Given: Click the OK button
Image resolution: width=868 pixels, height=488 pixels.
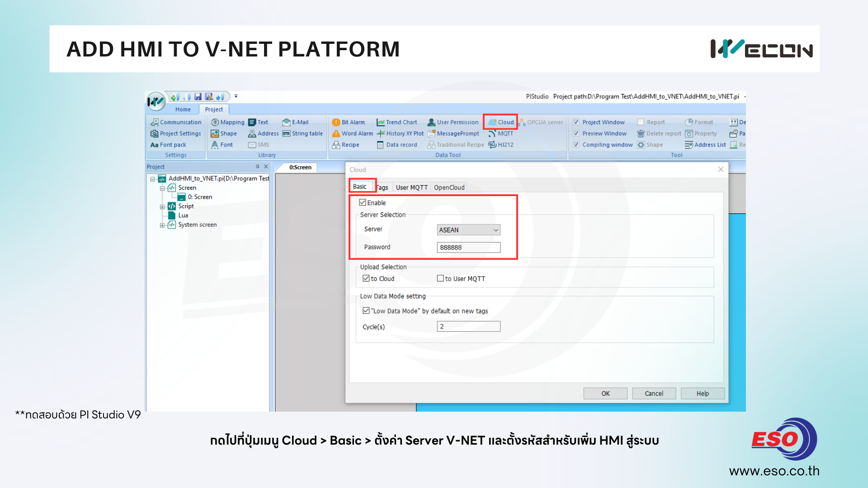Looking at the screenshot, I should (605, 393).
